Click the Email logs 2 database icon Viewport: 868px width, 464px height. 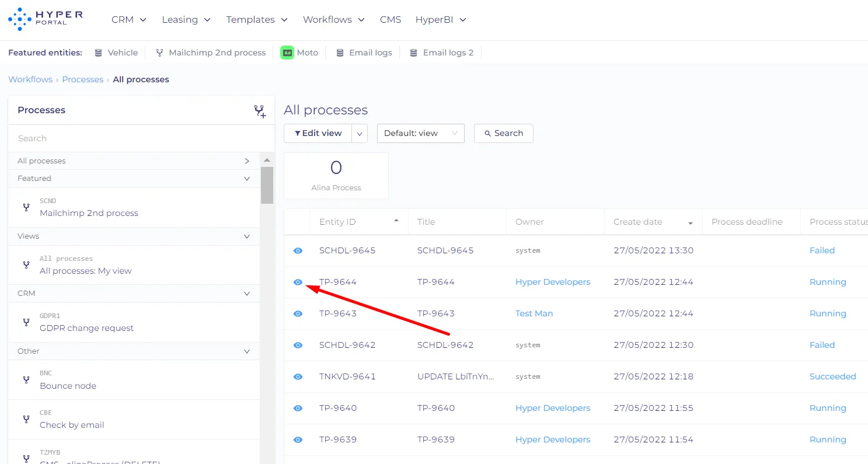click(413, 53)
